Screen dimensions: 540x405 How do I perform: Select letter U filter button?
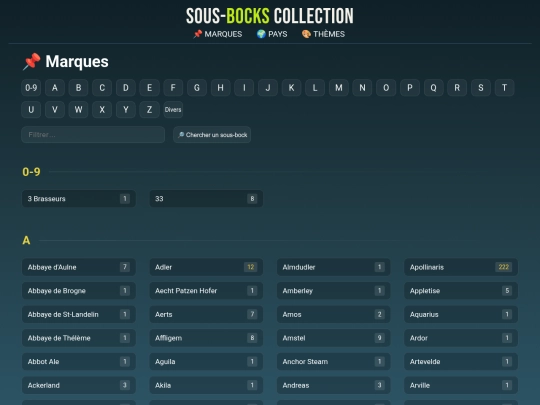(x=31, y=110)
